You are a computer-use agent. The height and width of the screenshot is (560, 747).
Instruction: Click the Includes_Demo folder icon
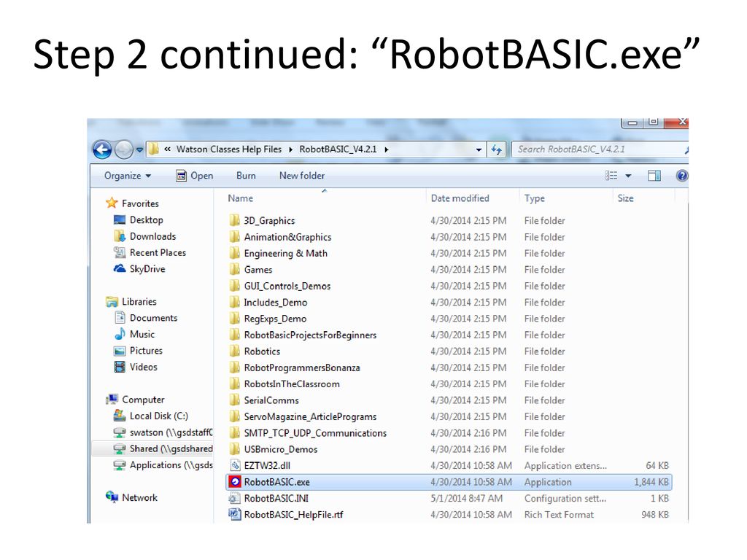(234, 302)
